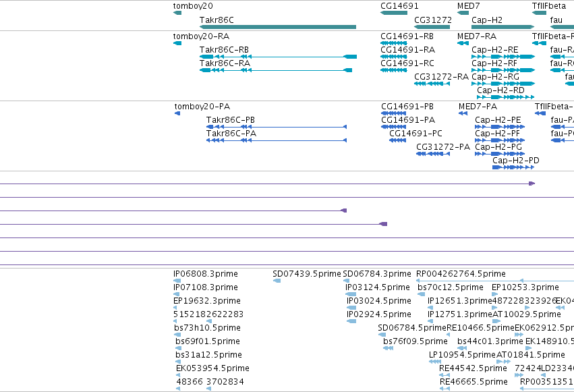
Task: Click the Cap-H2 gene bar
Action: click(x=503, y=27)
